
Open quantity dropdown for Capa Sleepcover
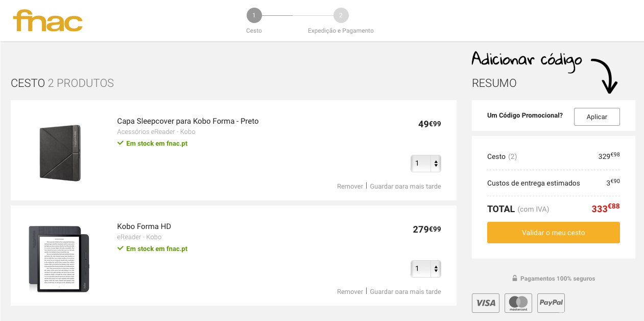pyautogui.click(x=426, y=164)
